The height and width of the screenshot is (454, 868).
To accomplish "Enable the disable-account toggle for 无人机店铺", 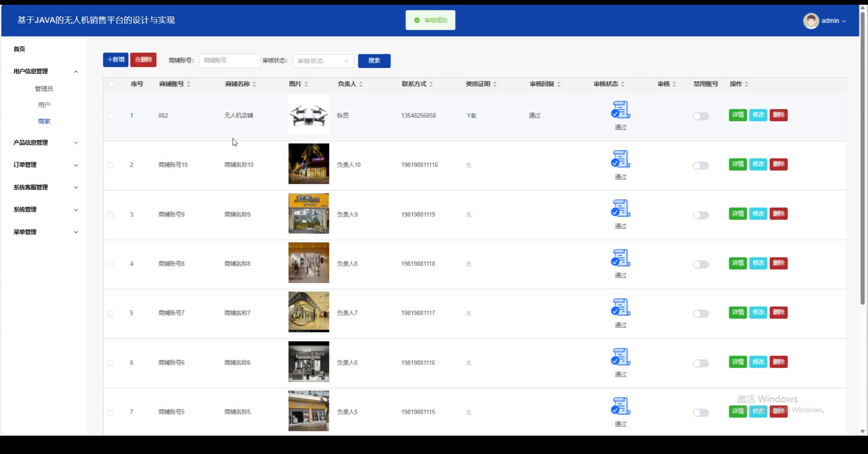I will point(701,116).
